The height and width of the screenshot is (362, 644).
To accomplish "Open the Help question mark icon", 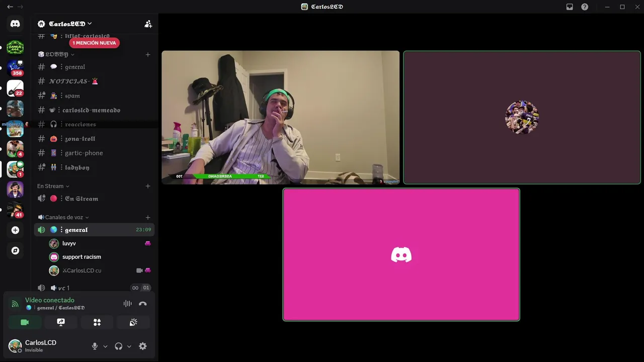I will coord(585,7).
